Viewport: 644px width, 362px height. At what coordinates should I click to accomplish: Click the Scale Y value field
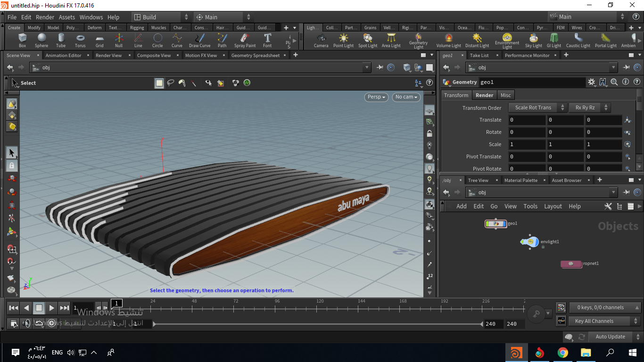click(565, 144)
